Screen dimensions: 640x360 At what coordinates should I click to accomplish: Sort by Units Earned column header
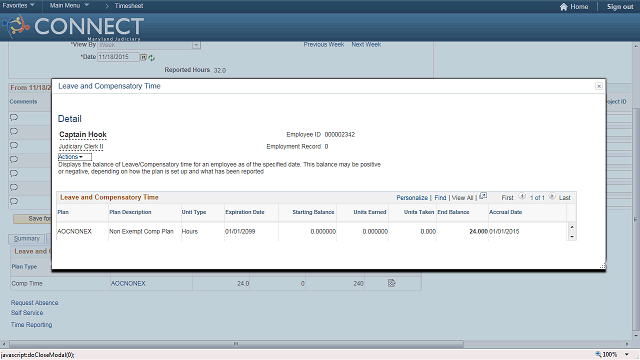370,212
